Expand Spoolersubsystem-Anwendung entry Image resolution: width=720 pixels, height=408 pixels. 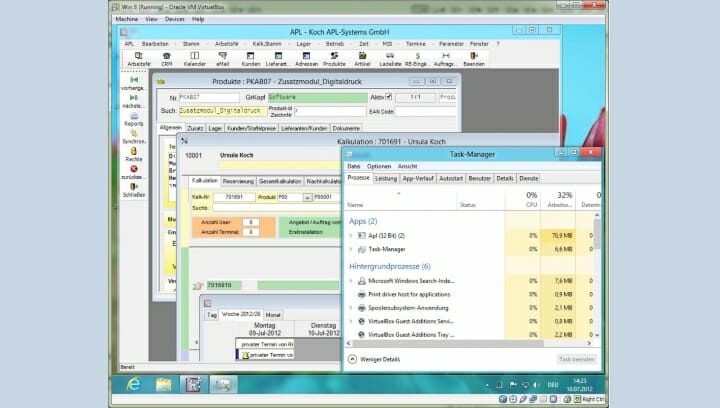point(351,307)
